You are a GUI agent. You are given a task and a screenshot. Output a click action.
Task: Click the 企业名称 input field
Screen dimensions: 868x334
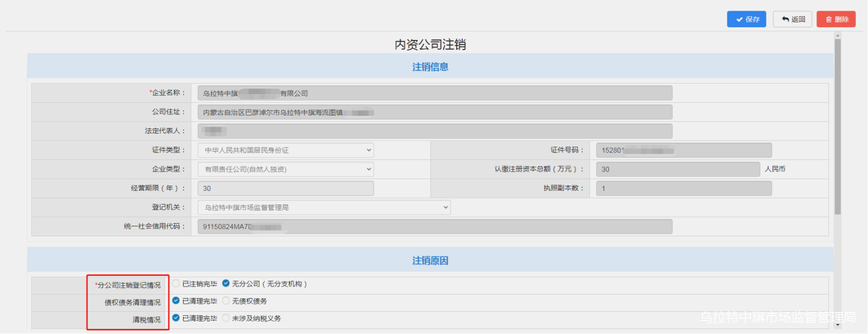coord(434,93)
